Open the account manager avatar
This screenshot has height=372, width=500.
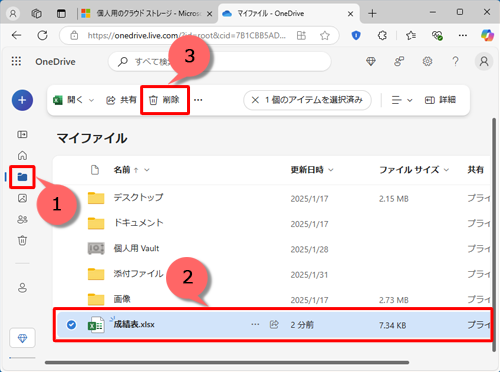[x=484, y=61]
